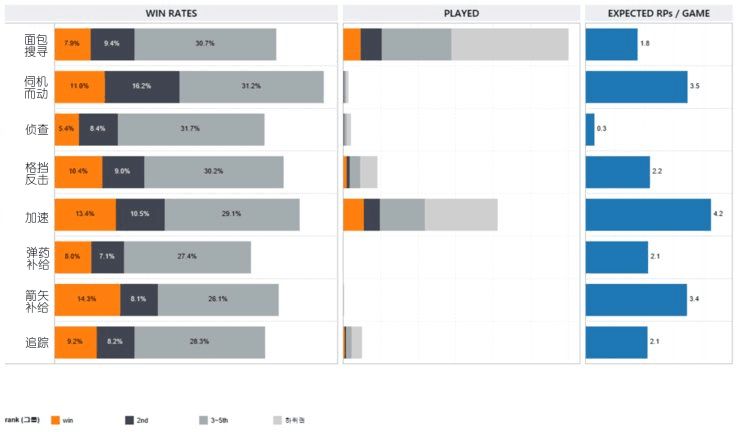The height and width of the screenshot is (432, 740).
Task: Click the 伺机而动 row label
Action: tap(35, 87)
